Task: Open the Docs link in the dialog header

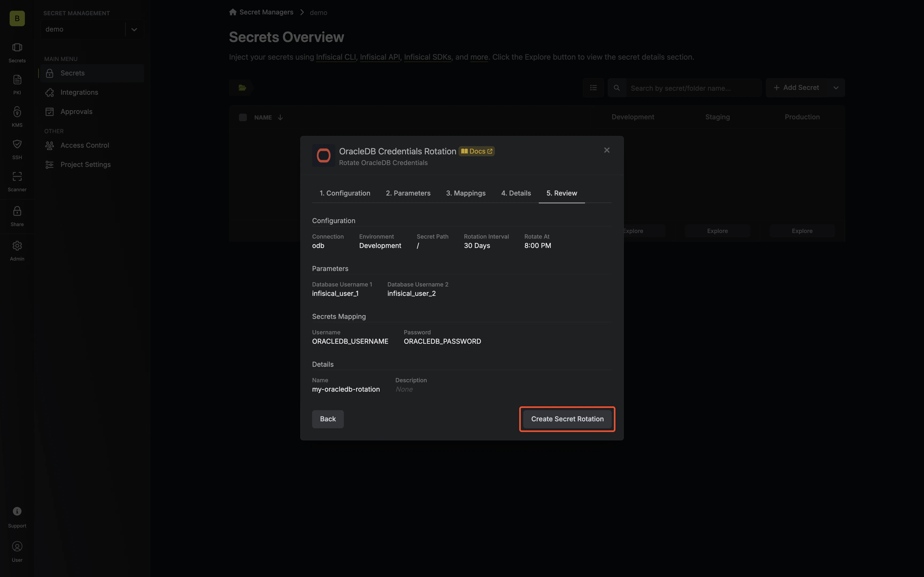Action: [x=477, y=151]
